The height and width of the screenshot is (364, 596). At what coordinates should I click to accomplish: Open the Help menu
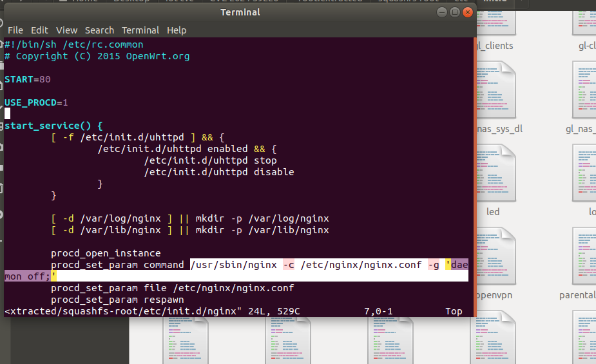pos(177,30)
